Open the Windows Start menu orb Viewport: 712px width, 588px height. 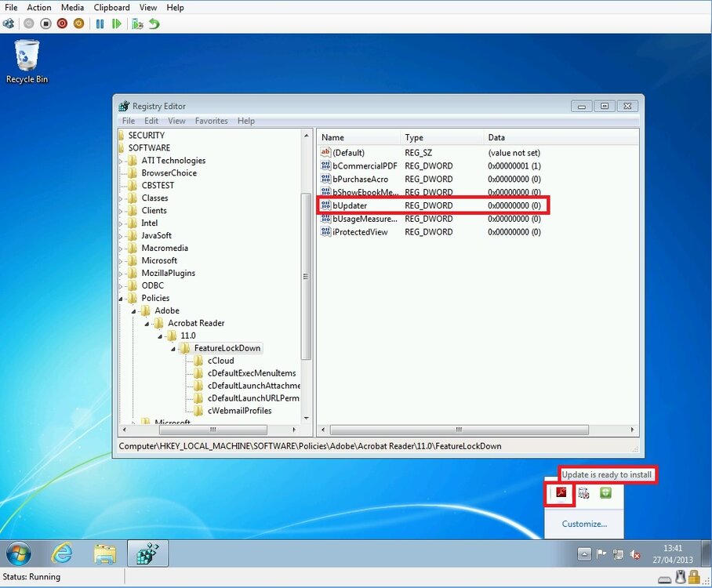pyautogui.click(x=19, y=554)
